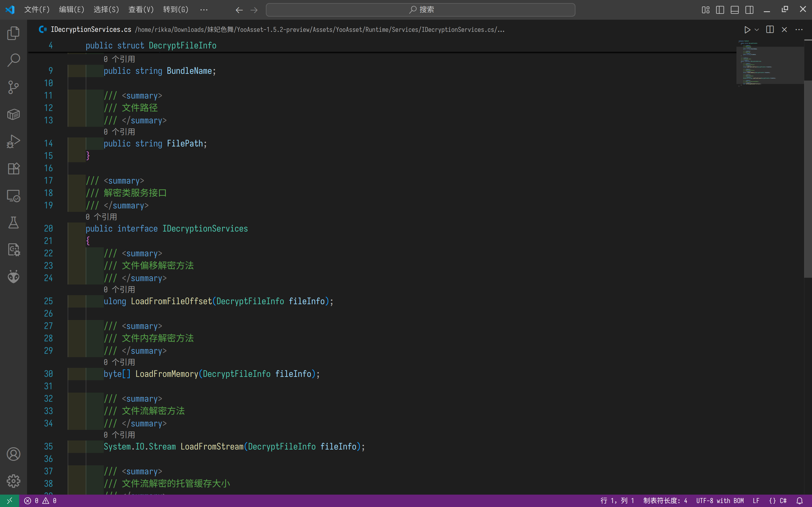Open the Search view in activity bar
The image size is (812, 507).
(x=14, y=60)
